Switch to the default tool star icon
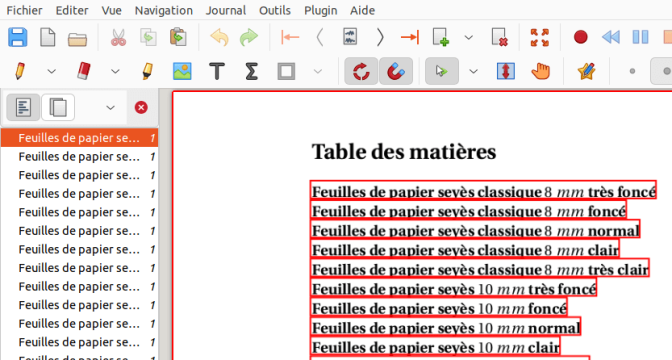The image size is (672, 360). point(586,71)
